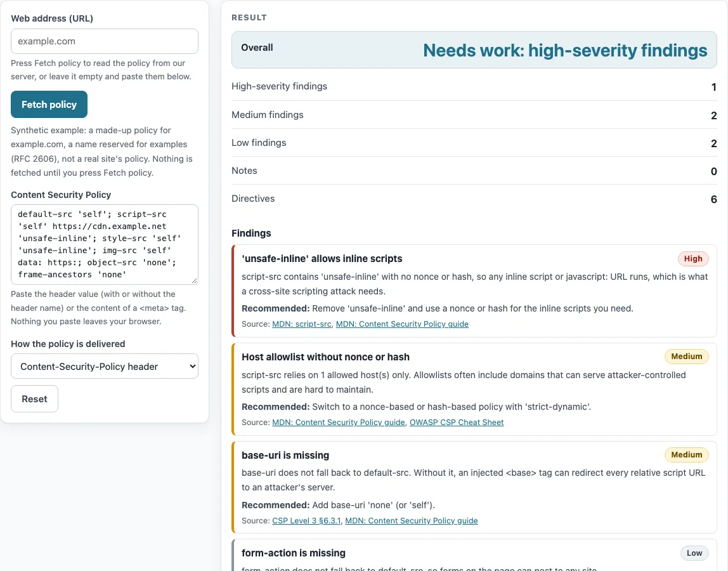Click the "High-severity findings" row label
This screenshot has width=728, height=571.
coord(280,86)
